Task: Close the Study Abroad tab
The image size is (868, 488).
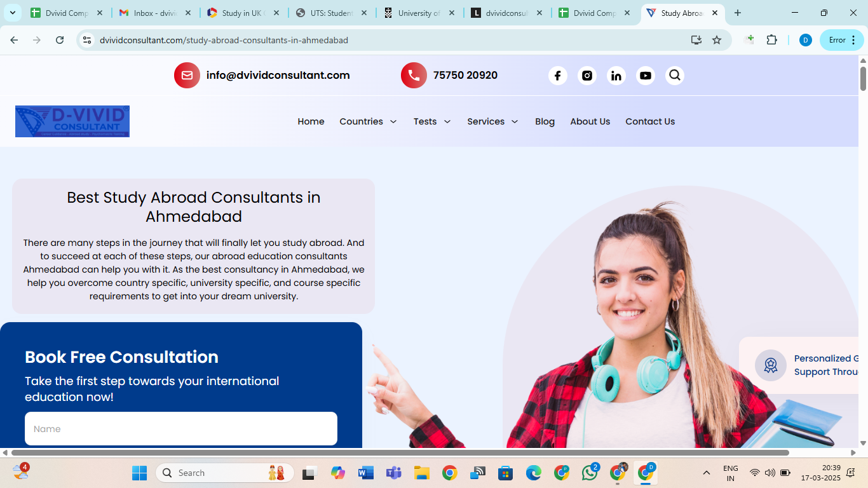Action: tap(715, 13)
